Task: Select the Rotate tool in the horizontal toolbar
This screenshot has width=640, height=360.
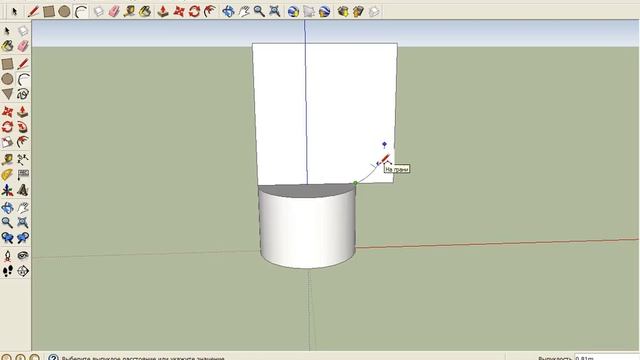Action: click(194, 11)
